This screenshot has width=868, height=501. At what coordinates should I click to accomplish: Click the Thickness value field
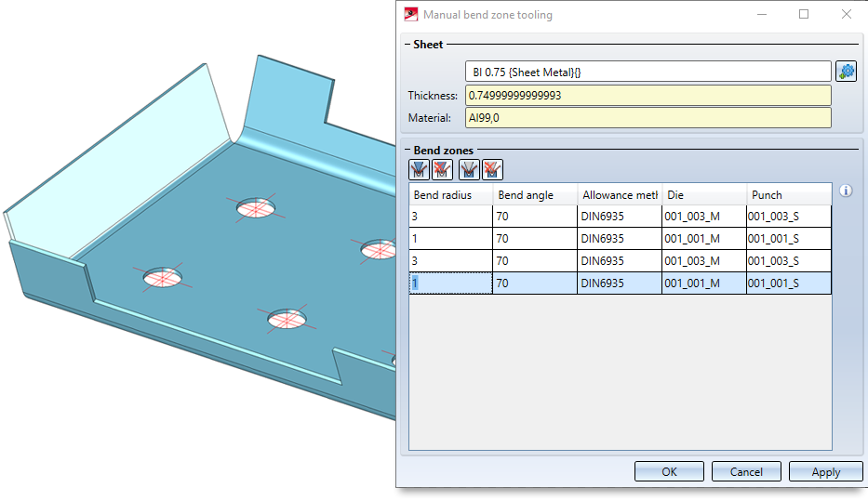[x=648, y=95]
